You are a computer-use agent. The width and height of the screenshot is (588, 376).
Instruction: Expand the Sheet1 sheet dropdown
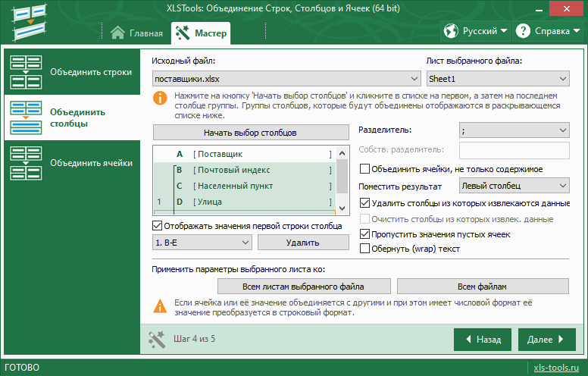coord(497,79)
